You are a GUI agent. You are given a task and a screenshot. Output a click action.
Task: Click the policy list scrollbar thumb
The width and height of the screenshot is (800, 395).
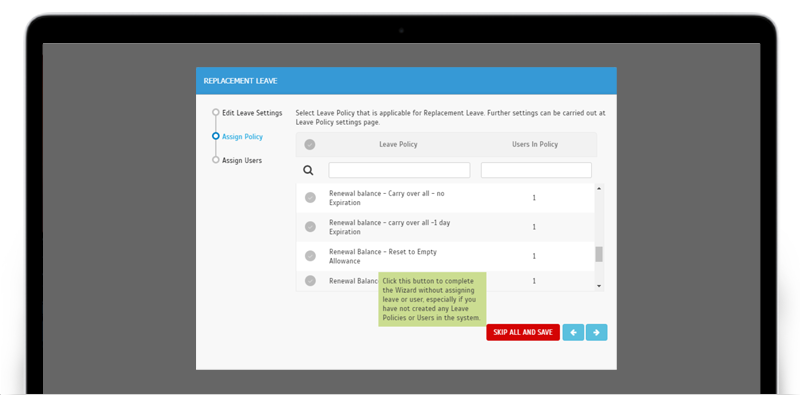click(599, 254)
